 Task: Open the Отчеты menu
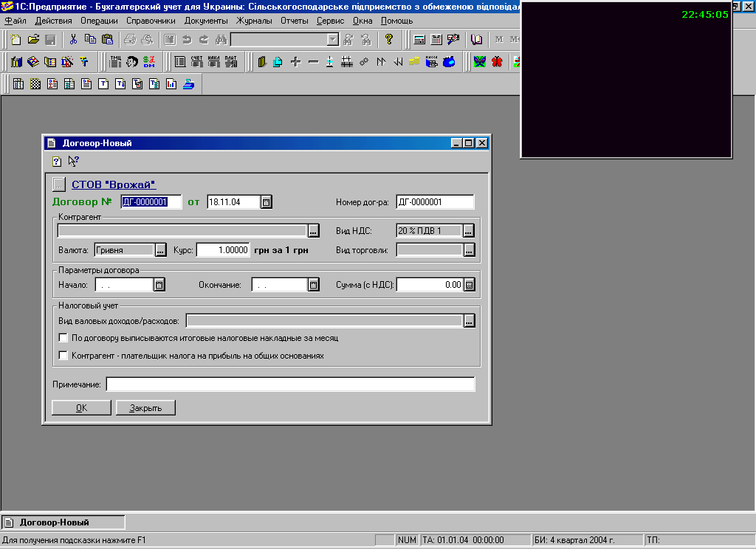294,21
